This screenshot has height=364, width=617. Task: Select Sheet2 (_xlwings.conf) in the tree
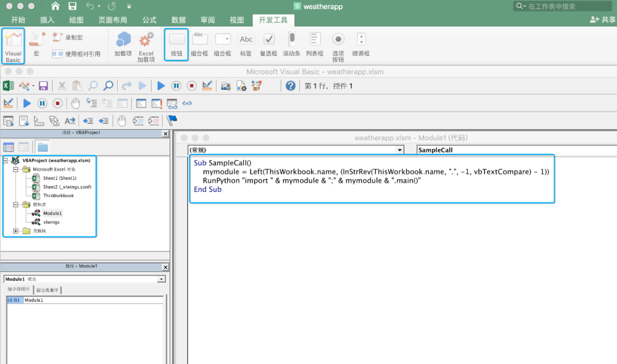(x=67, y=187)
